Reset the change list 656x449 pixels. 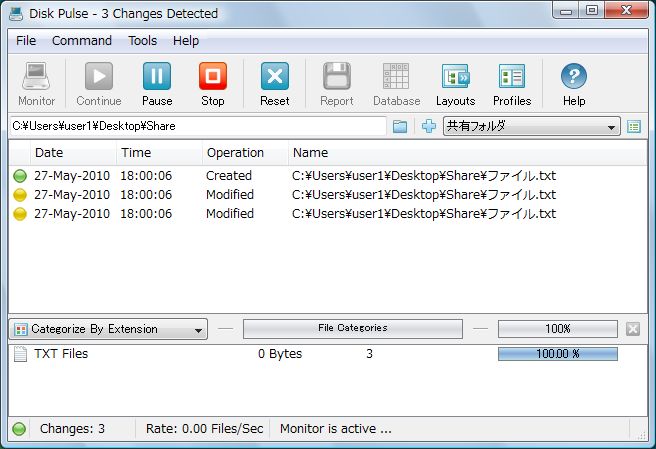tap(275, 76)
